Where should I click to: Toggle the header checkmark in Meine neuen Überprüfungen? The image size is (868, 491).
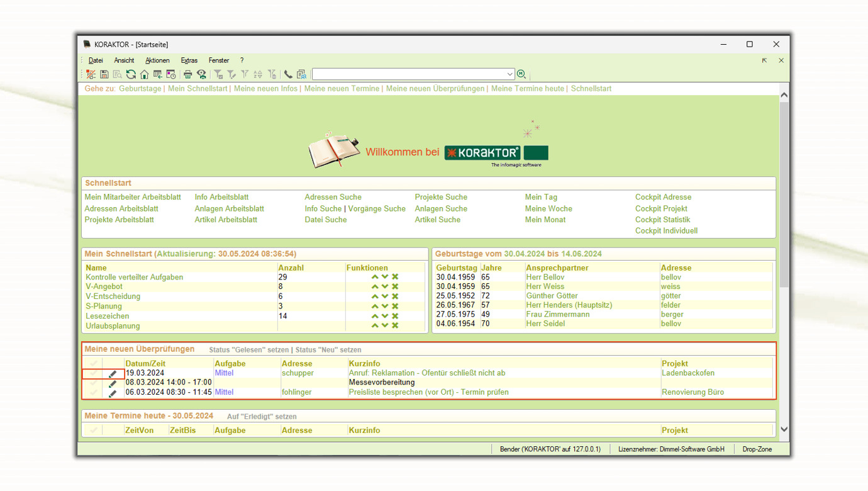tap(94, 363)
